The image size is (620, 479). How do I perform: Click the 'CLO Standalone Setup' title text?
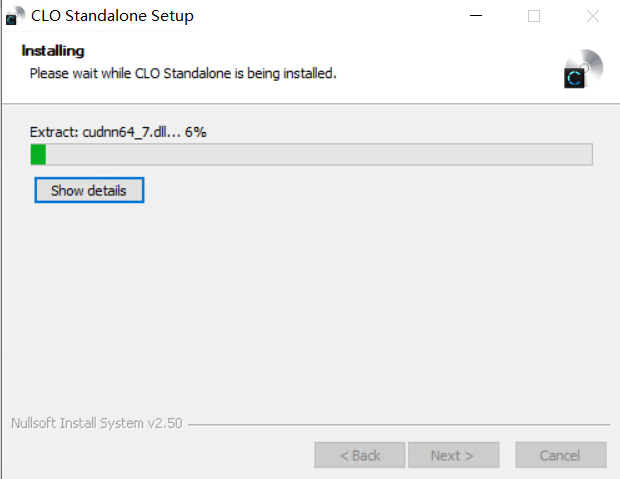112,16
